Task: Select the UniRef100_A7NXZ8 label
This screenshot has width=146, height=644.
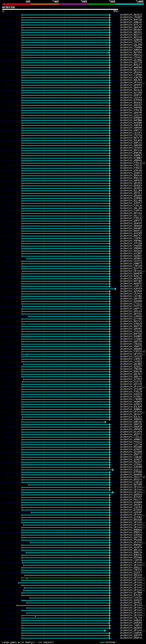Action: coord(131,324)
